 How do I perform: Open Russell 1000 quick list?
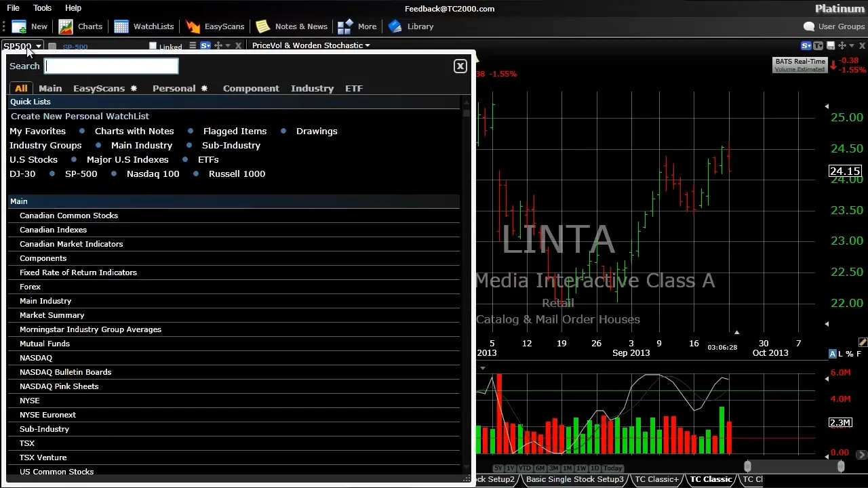pyautogui.click(x=237, y=174)
